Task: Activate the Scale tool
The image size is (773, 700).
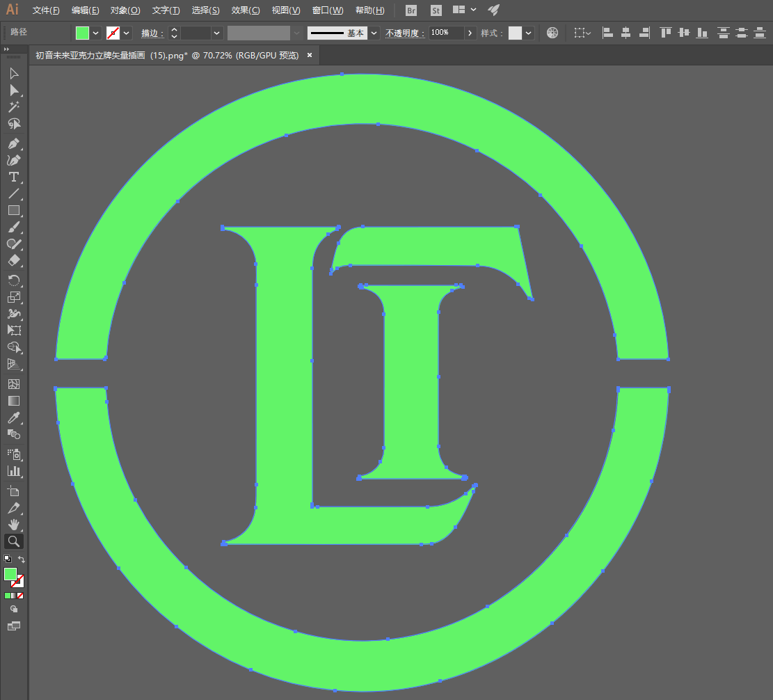Action: coord(14,297)
